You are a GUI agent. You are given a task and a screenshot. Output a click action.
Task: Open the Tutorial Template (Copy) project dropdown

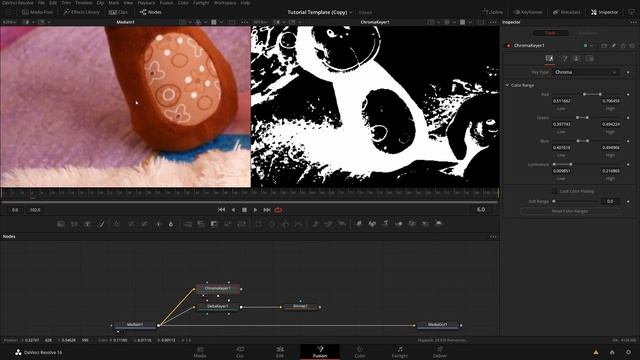[320, 12]
